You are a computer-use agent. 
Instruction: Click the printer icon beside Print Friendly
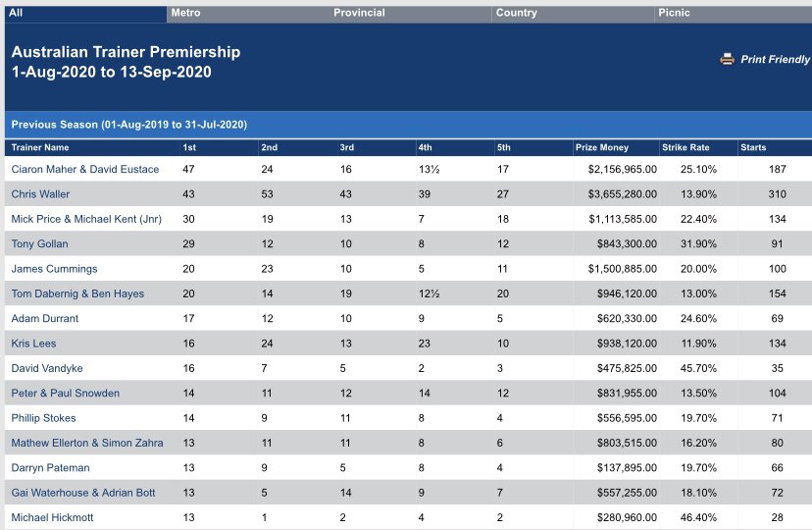[x=727, y=59]
